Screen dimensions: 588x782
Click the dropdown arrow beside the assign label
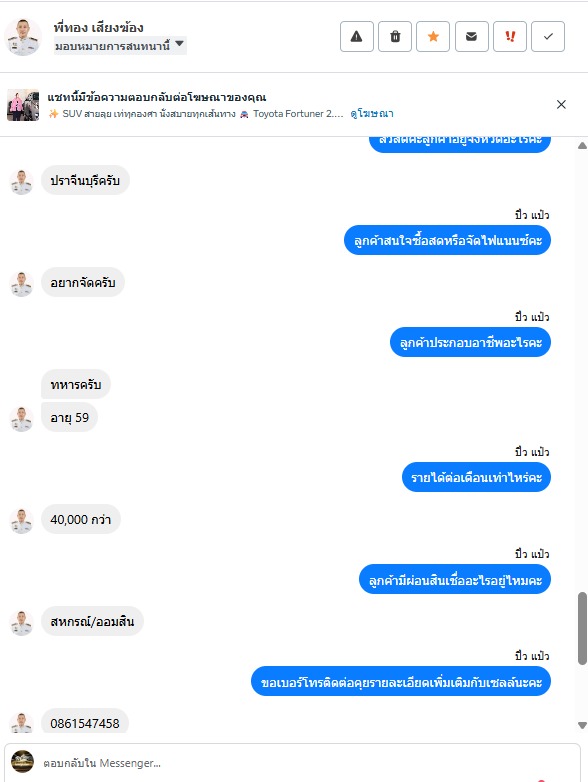click(180, 44)
